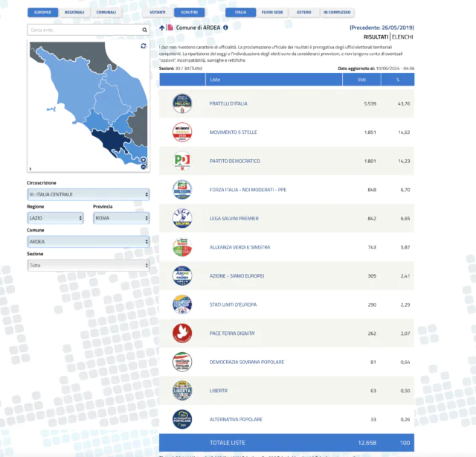Click the Pace Terra Dignità dove logo

pyautogui.click(x=181, y=333)
